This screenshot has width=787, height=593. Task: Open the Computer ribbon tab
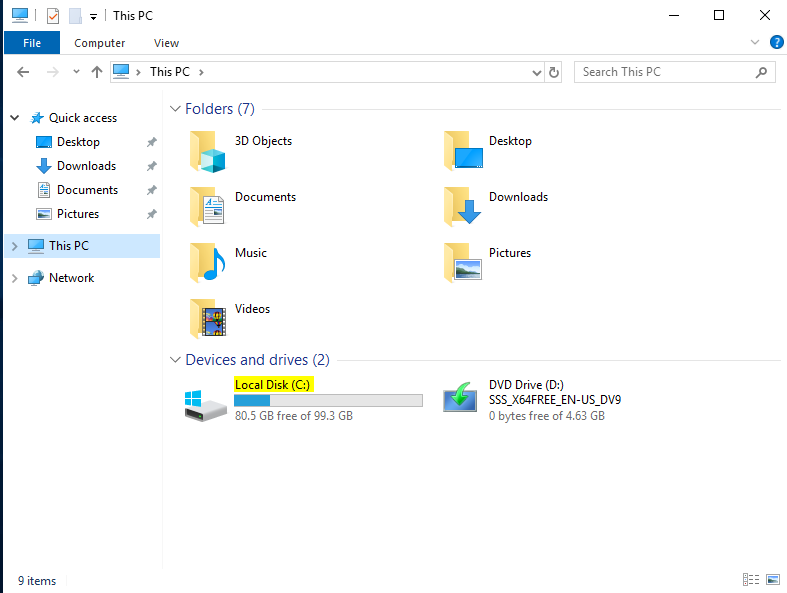click(99, 43)
